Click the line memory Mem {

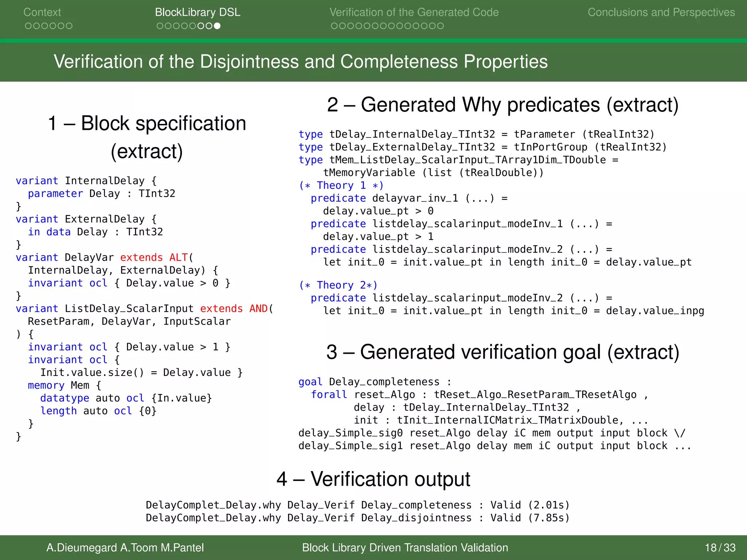click(x=65, y=385)
